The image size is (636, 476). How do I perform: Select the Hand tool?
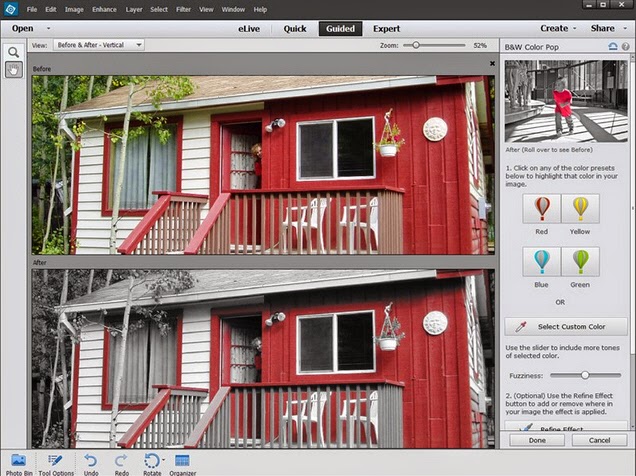pyautogui.click(x=13, y=70)
